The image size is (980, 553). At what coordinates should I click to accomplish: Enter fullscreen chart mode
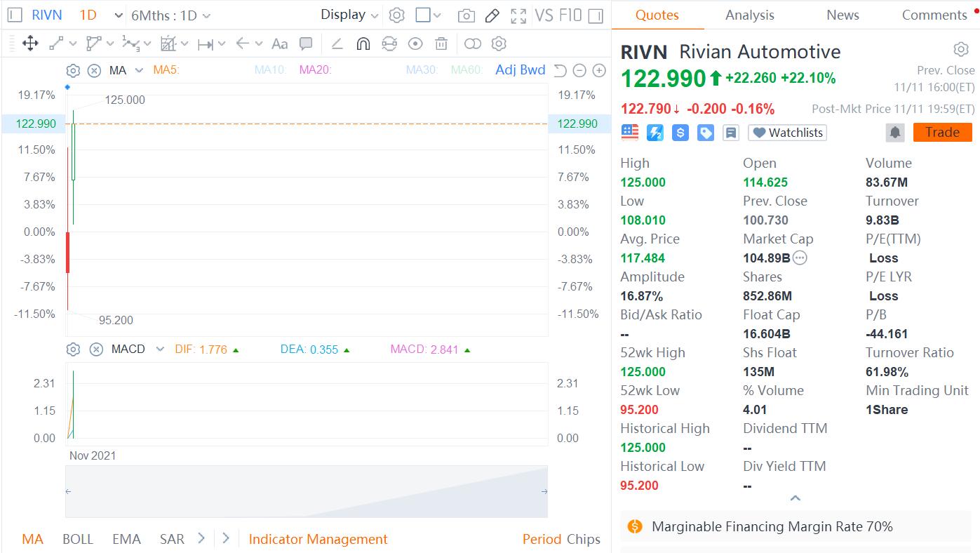(518, 15)
